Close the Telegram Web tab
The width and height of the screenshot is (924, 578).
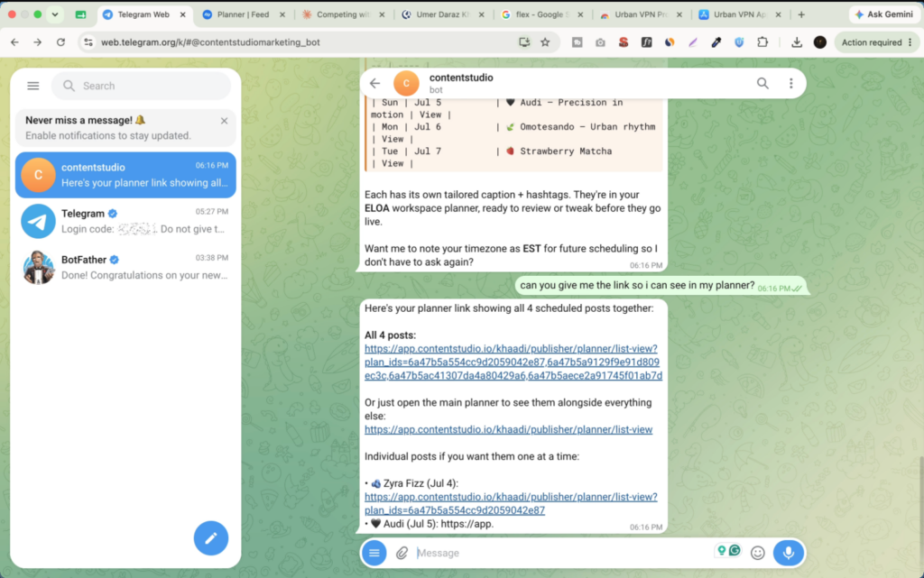(x=182, y=14)
